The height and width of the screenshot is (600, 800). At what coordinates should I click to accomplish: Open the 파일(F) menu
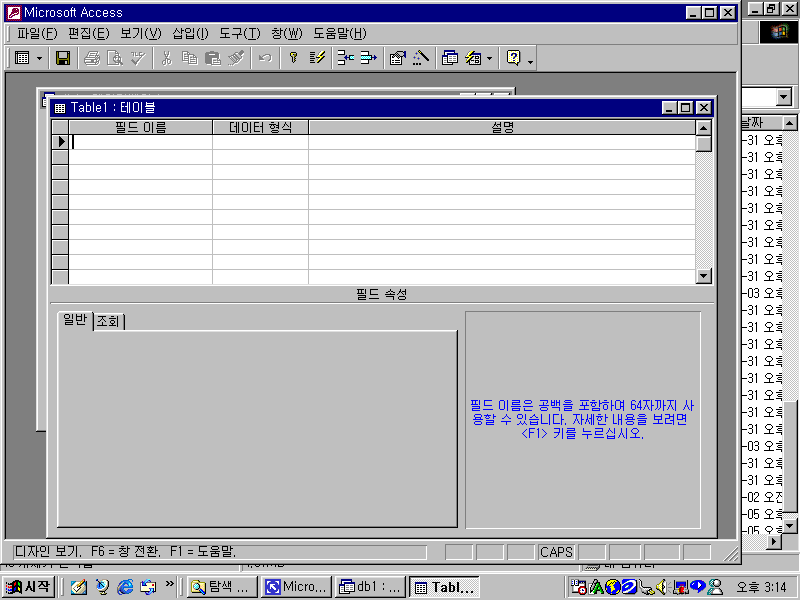[37, 34]
